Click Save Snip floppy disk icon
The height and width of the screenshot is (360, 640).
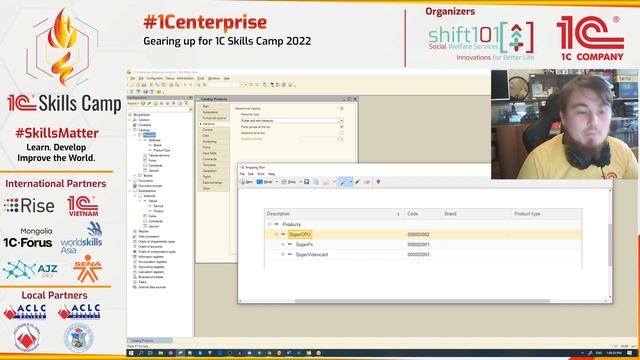point(307,182)
